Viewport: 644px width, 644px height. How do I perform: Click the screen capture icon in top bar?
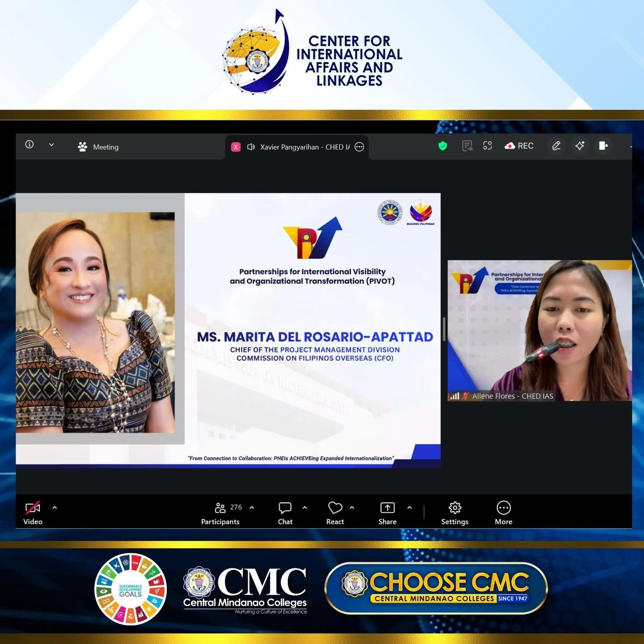point(487,146)
